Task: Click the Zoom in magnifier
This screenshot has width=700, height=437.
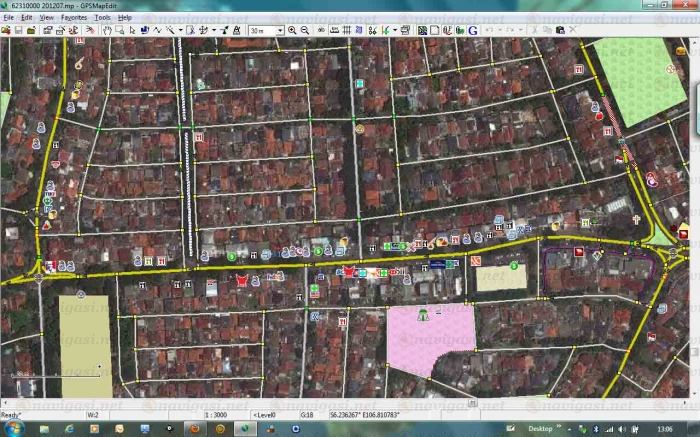Action: point(292,31)
